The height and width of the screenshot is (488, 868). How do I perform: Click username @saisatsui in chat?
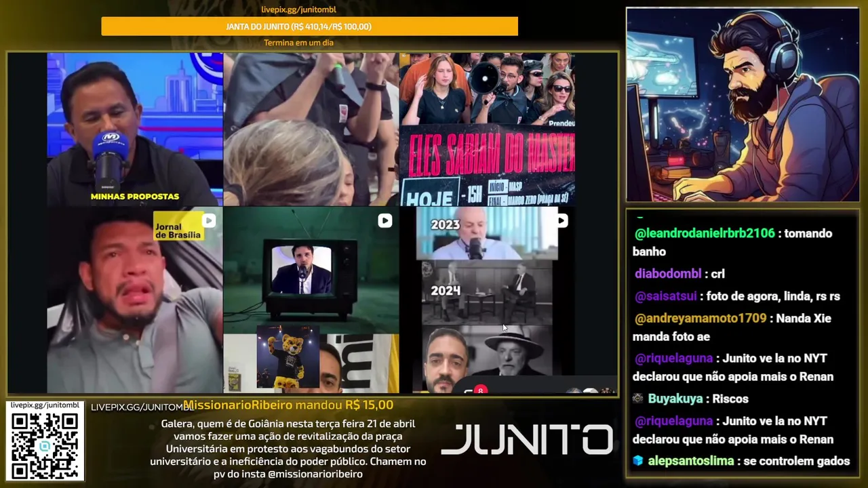667,296
